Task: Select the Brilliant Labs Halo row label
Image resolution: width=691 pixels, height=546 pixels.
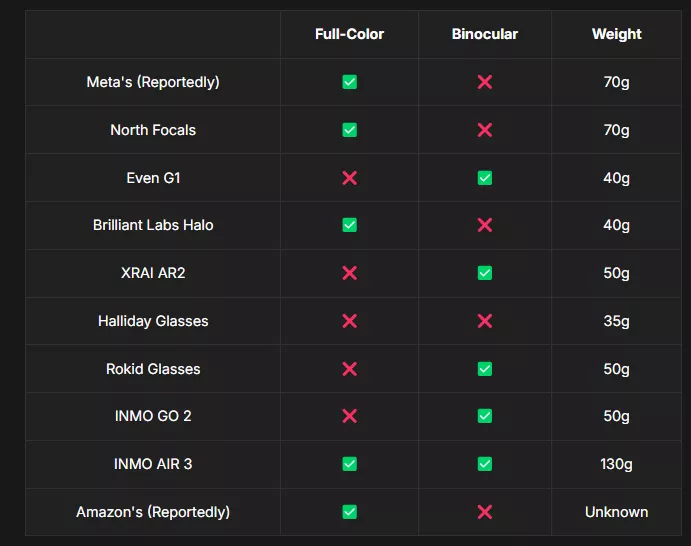Action: (x=153, y=225)
